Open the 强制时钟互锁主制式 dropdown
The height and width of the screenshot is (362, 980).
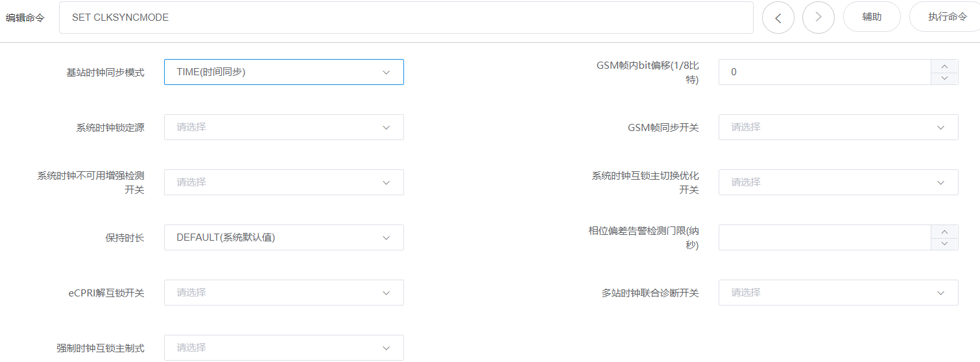coord(284,348)
